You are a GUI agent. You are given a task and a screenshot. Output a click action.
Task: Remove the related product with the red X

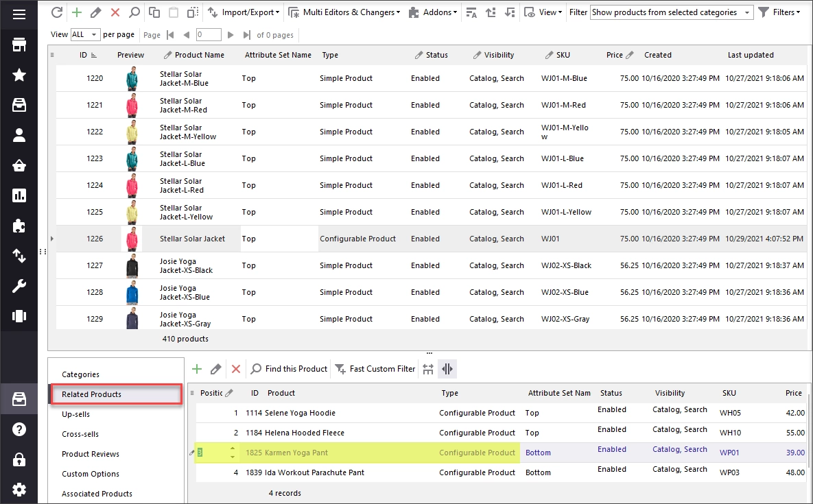(236, 369)
